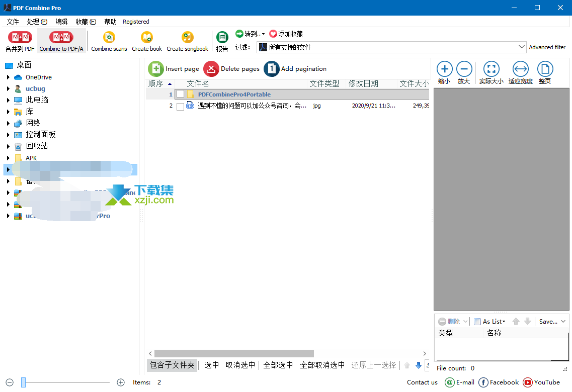Open the As List view dropdown
The width and height of the screenshot is (572, 392).
490,321
